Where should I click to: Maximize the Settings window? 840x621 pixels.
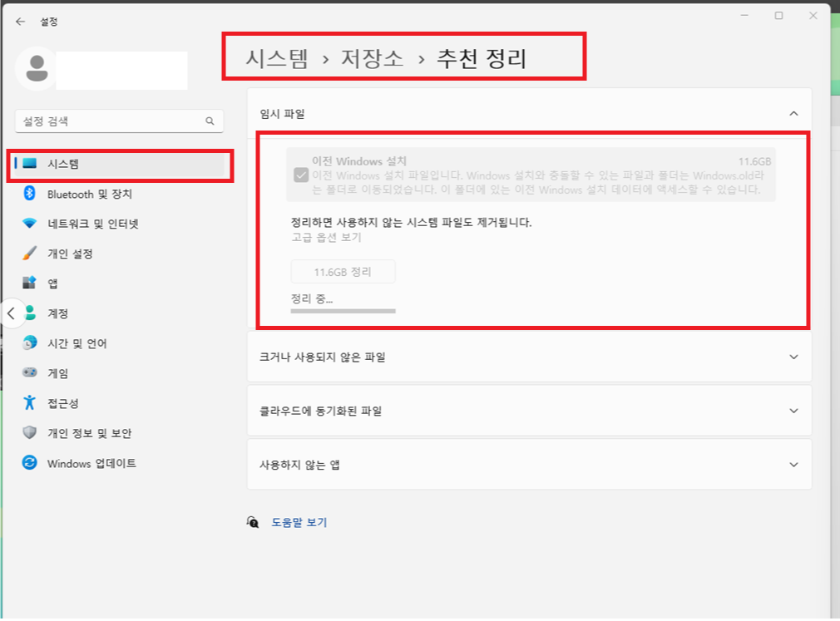point(779,16)
